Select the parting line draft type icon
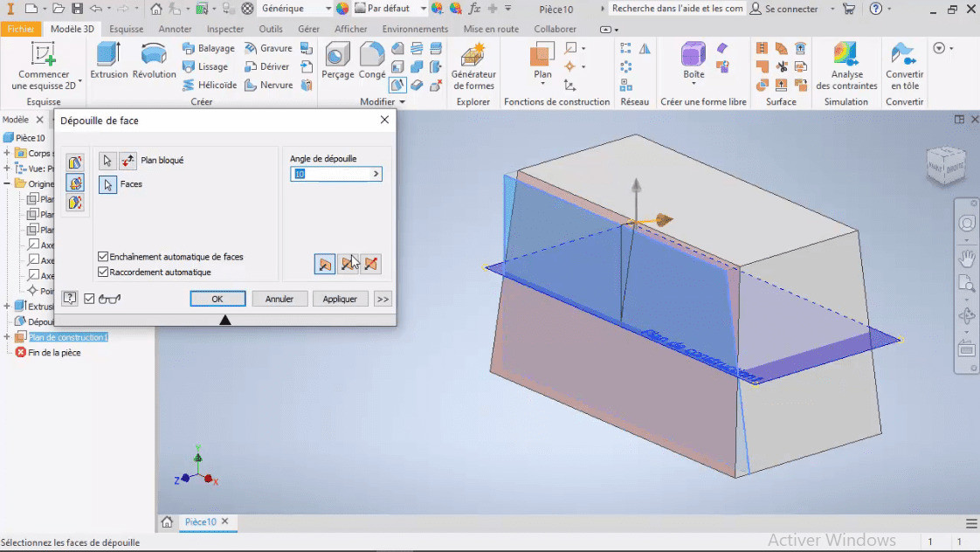 pos(75,203)
